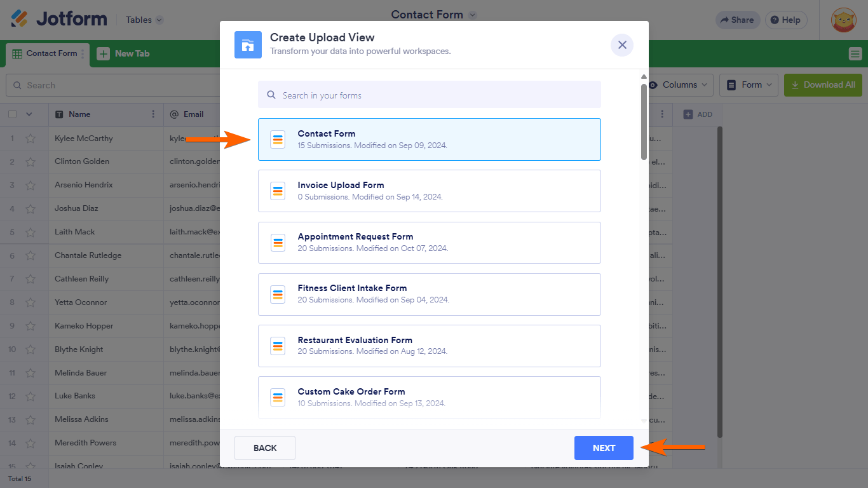Close the Create Upload View dialog

point(622,45)
